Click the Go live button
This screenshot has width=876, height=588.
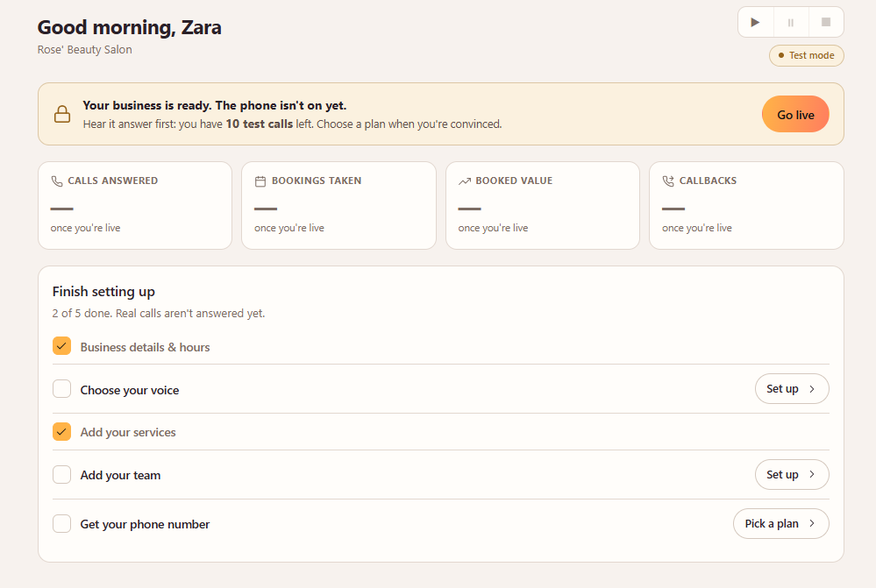[795, 115]
